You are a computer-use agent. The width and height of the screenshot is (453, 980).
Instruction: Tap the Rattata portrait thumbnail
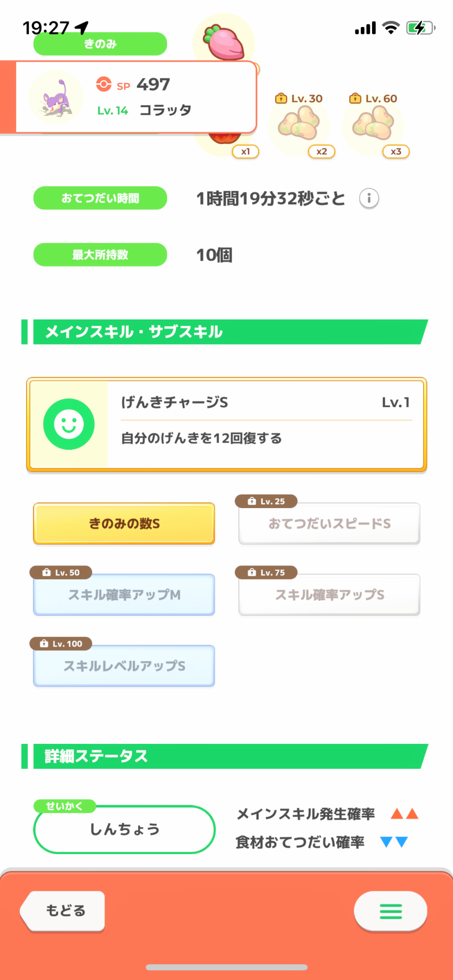tap(56, 98)
